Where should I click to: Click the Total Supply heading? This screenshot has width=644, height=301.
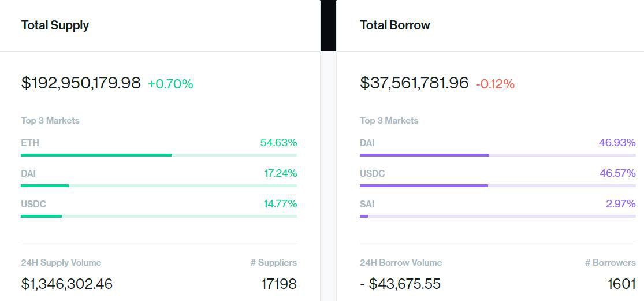tap(55, 25)
